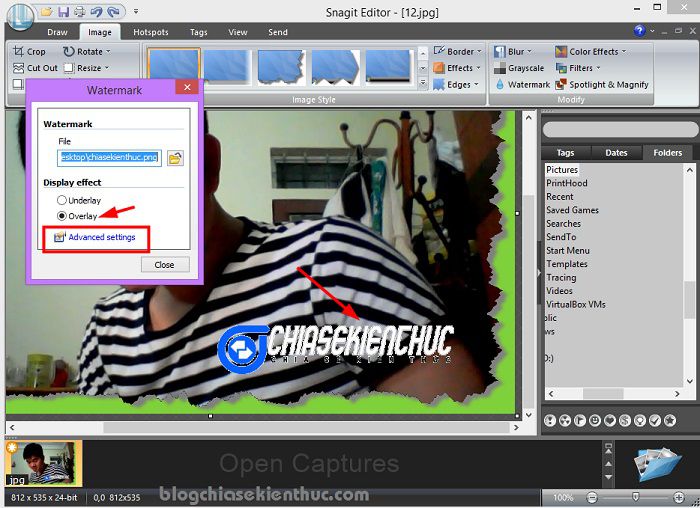This screenshot has height=508, width=700.
Task: Click the Open folder icon in quick access toolbar
Action: tap(47, 12)
